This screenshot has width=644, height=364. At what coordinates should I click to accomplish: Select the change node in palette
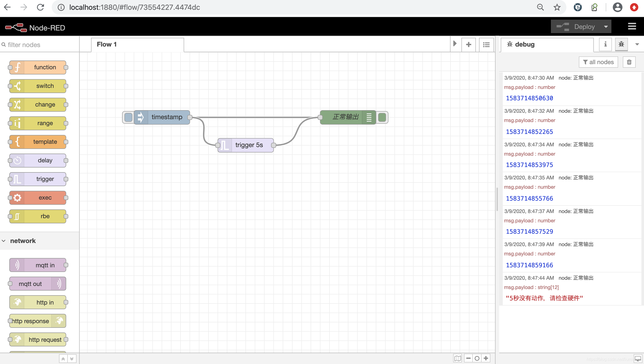tap(38, 105)
